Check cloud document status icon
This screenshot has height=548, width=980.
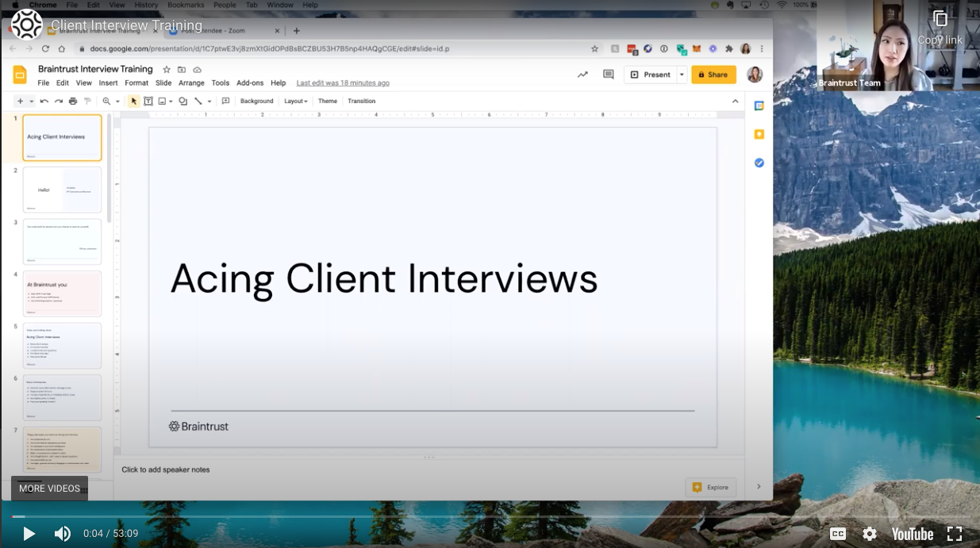pos(197,70)
